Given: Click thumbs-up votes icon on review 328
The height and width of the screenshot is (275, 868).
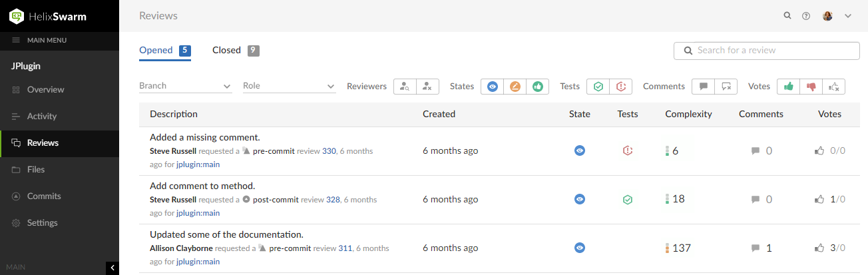Looking at the screenshot, I should [819, 199].
